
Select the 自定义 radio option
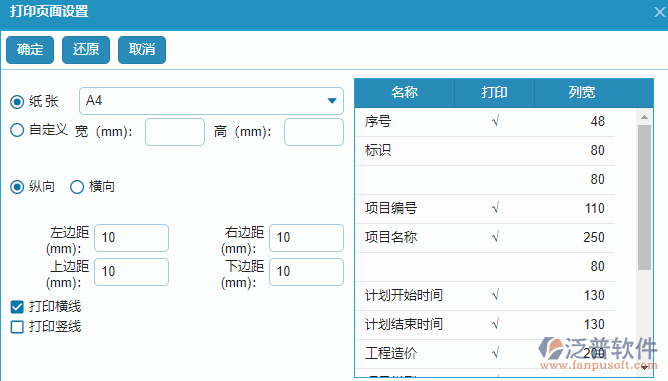click(17, 130)
